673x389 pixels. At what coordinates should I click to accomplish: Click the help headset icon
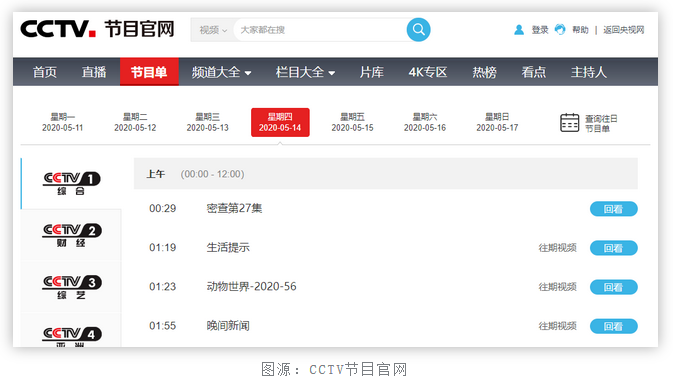[560, 29]
